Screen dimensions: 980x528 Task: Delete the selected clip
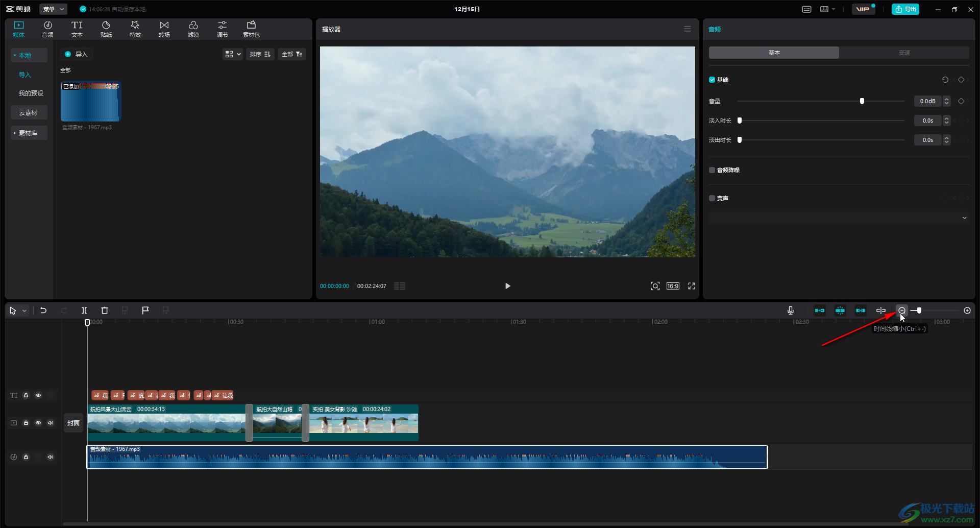[105, 310]
